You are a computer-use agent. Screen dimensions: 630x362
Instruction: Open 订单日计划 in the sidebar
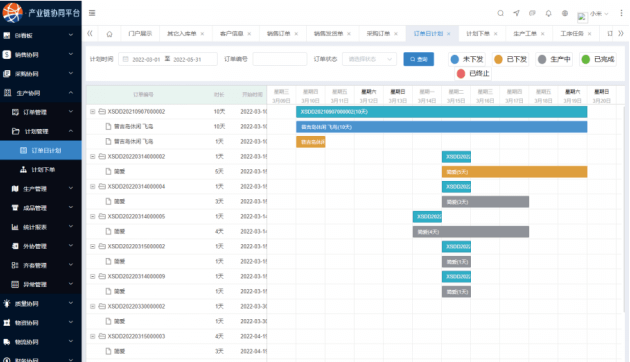point(41,150)
